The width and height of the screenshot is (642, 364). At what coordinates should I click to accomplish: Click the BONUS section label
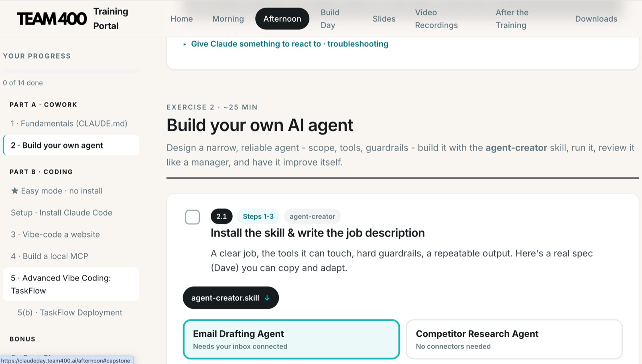(x=22, y=339)
